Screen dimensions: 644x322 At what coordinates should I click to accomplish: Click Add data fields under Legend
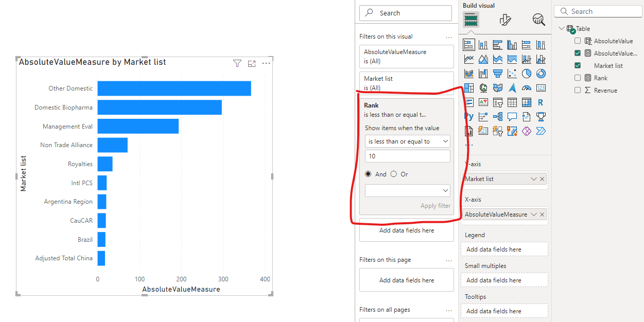pos(504,249)
